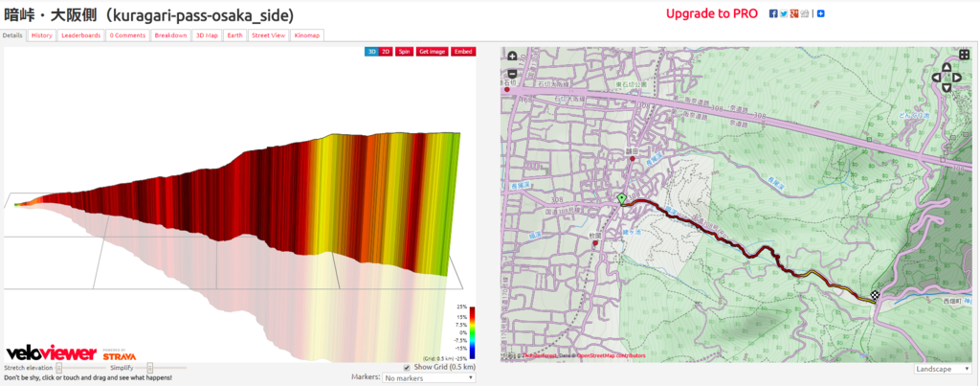
Task: Click the checkered finish flag marker
Action: point(875,296)
